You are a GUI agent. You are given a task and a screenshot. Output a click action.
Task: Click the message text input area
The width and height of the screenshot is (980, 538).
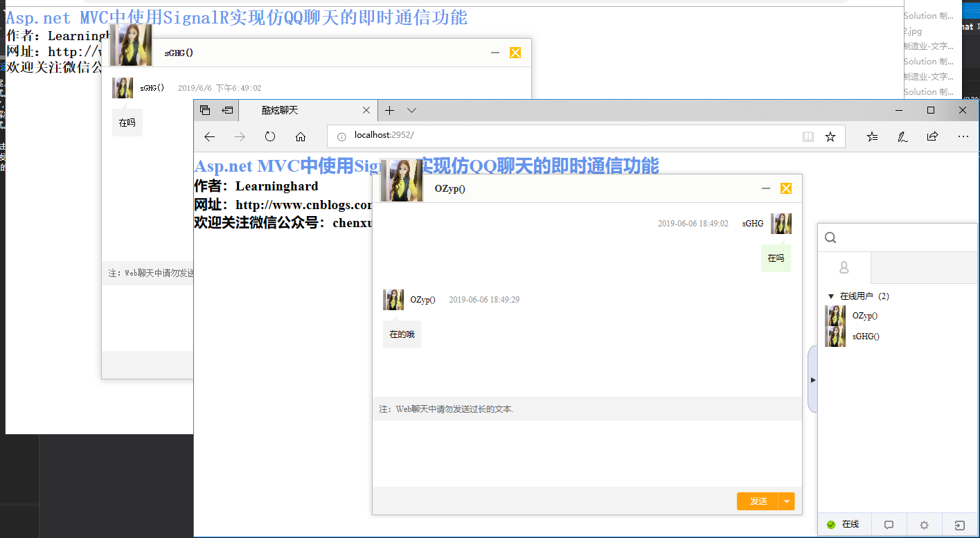point(587,454)
